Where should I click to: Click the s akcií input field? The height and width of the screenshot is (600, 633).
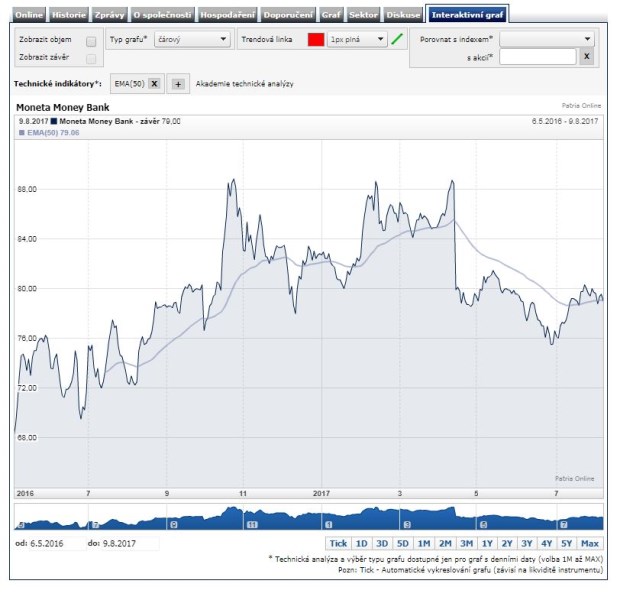[538, 58]
